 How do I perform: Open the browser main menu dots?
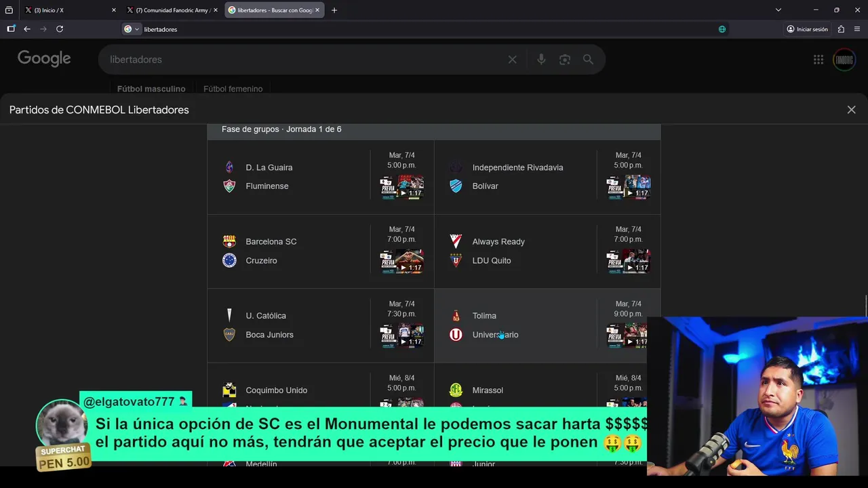[x=857, y=29]
